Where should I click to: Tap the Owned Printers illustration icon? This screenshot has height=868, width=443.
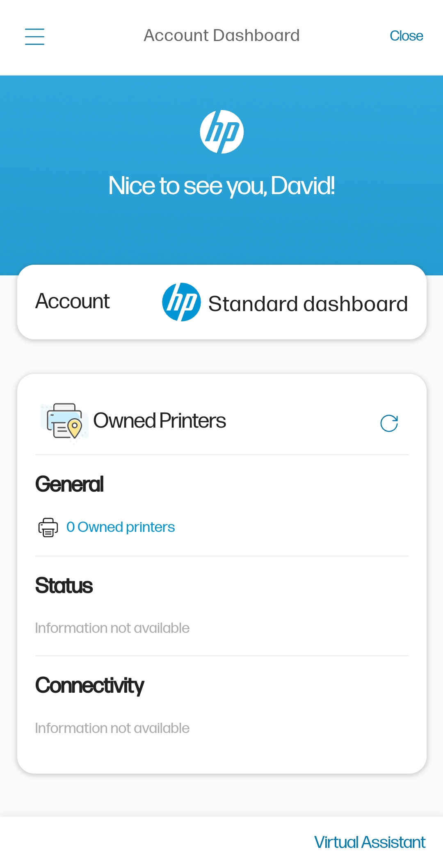coord(64,422)
